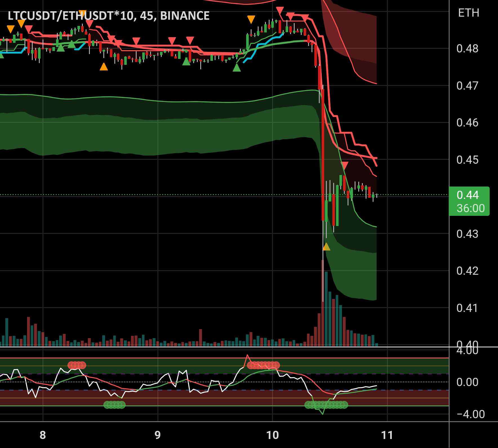Click the 0.45 price axis label
This screenshot has height=448, width=498.
coord(467,160)
